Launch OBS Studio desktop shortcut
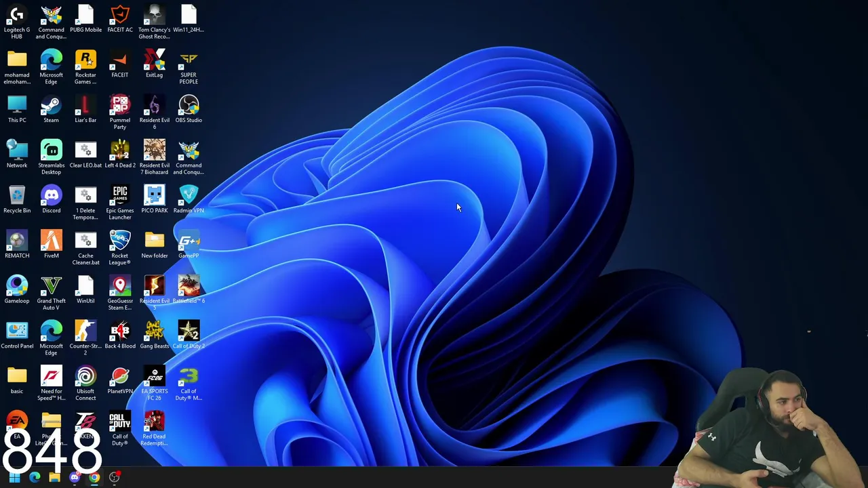Screen dimensions: 868x488 189,109
